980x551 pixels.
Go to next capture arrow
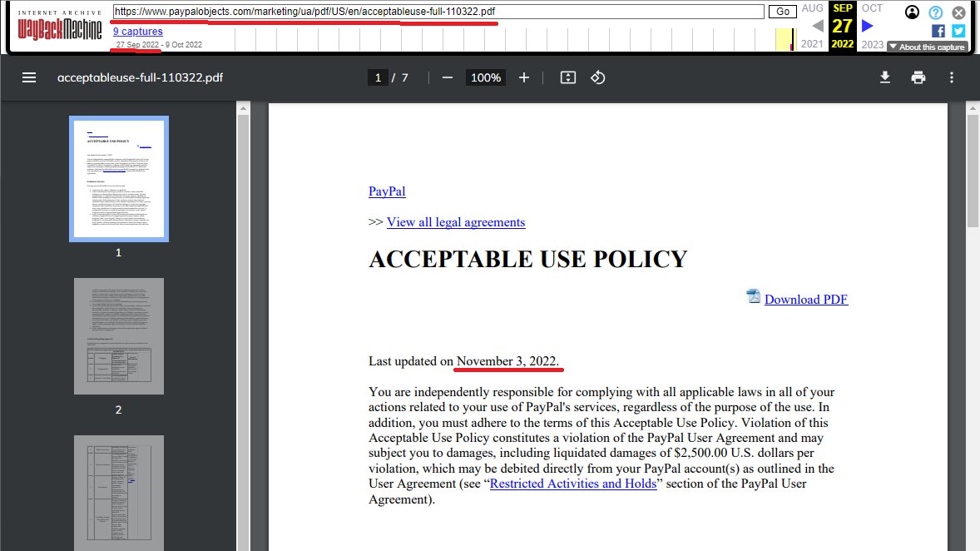point(868,27)
